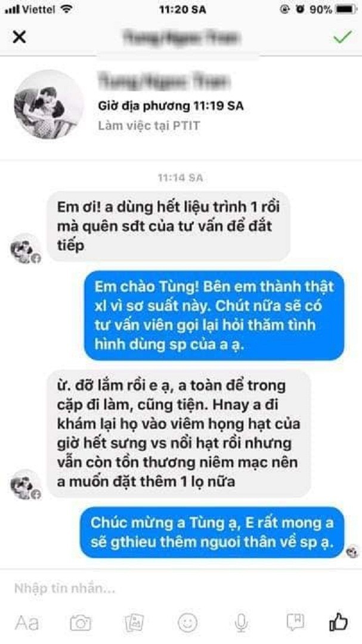362x644 pixels.
Task: Select the blue reply 'Chúc mừng a Tùng ạ'
Action: tap(212, 532)
